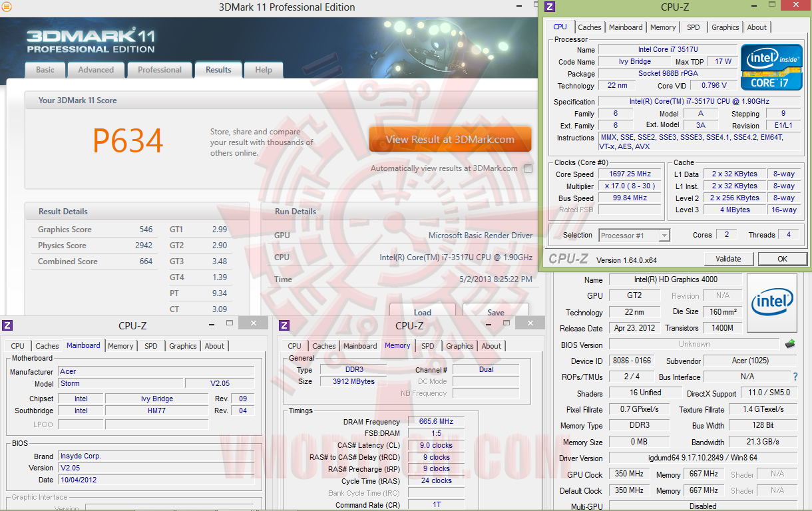Image resolution: width=812 pixels, height=511 pixels.
Task: Click the DRAM Frequency 665.6 MHz field
Action: click(435, 422)
